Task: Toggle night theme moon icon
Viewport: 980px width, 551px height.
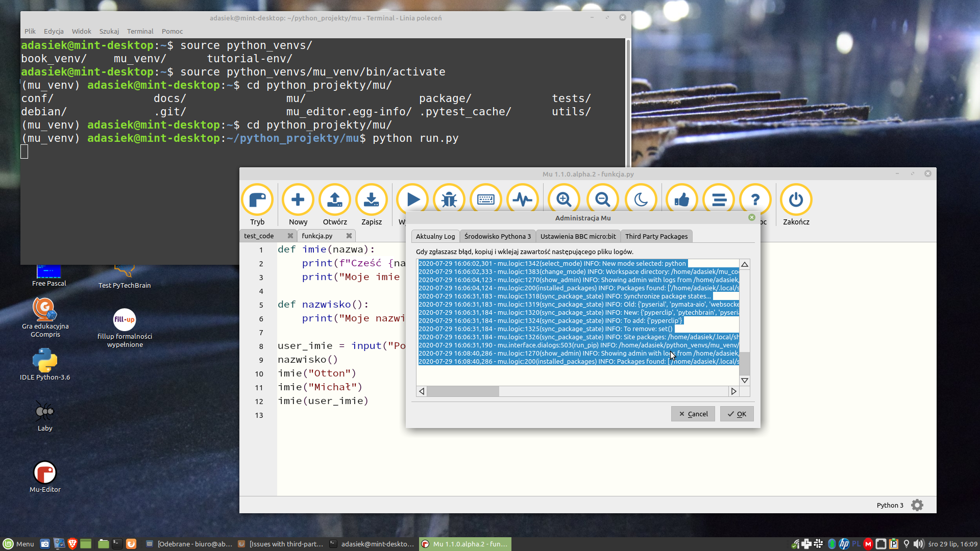Action: click(641, 199)
